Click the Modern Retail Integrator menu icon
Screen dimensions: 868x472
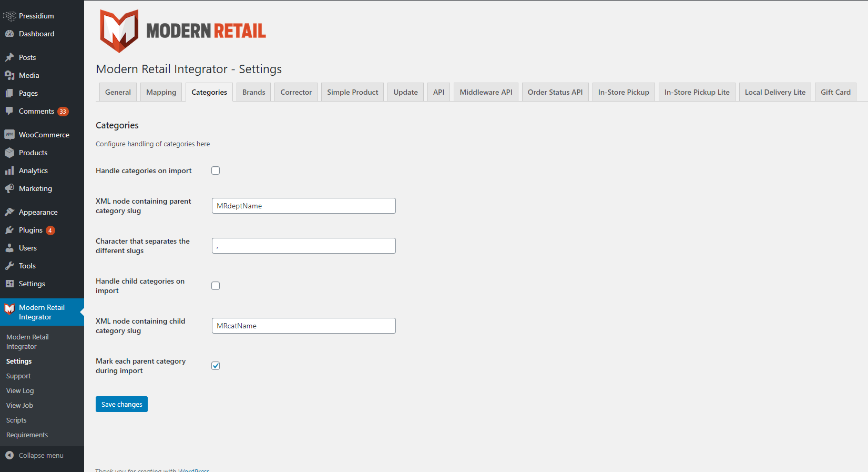(9, 309)
